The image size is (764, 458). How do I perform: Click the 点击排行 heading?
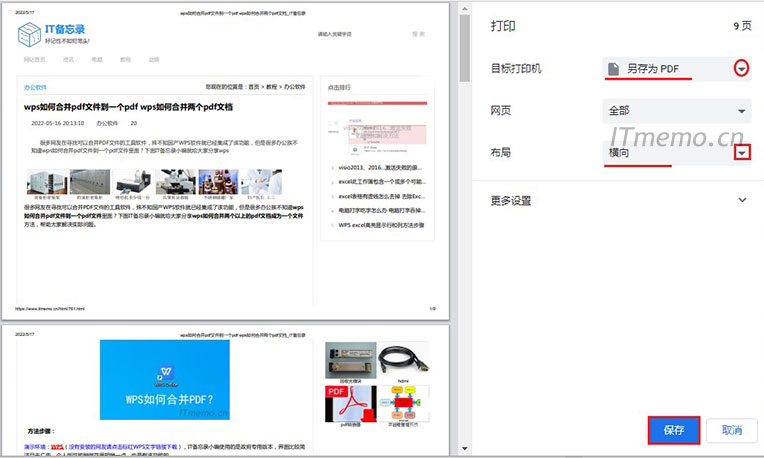pyautogui.click(x=339, y=87)
